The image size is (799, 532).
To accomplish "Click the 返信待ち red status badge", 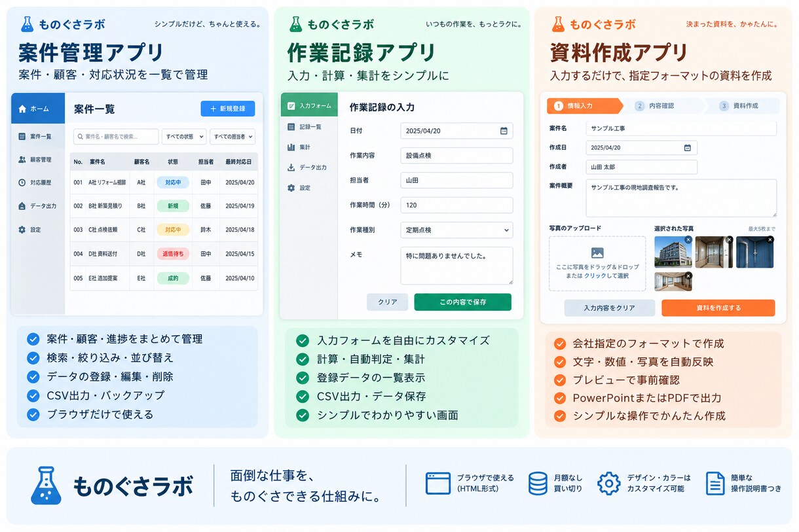I will 173,254.
